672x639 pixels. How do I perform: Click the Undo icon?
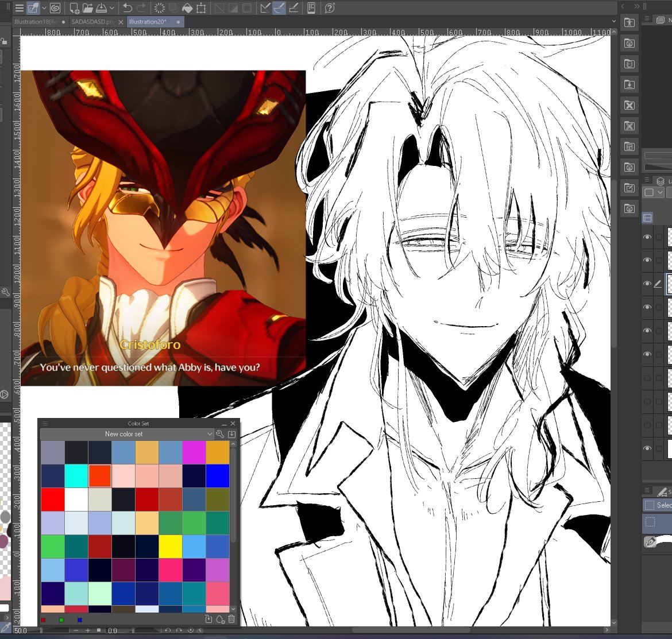pos(126,8)
